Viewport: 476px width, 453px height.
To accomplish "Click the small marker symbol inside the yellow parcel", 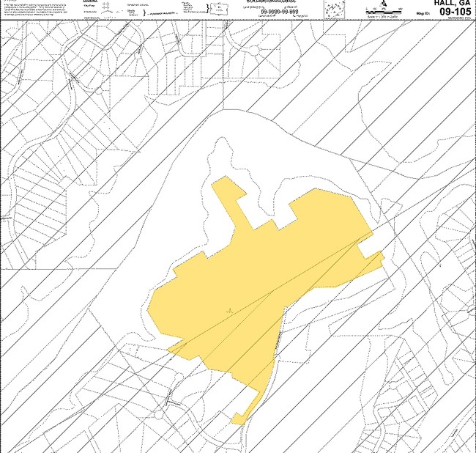I will click(x=231, y=310).
